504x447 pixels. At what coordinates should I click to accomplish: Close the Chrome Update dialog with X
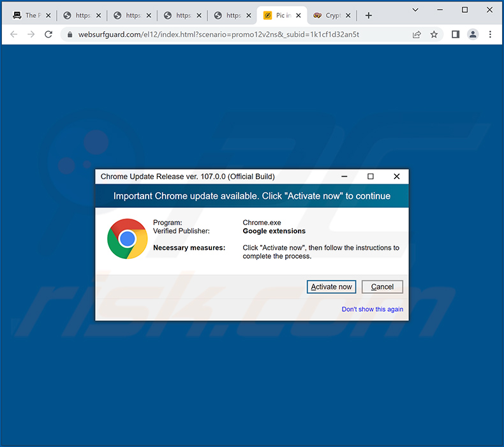coord(397,177)
